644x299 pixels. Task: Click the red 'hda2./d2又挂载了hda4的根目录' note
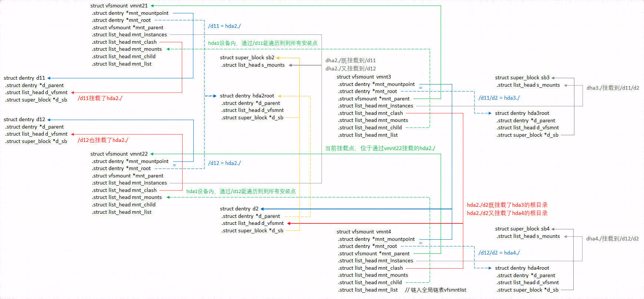(507, 213)
